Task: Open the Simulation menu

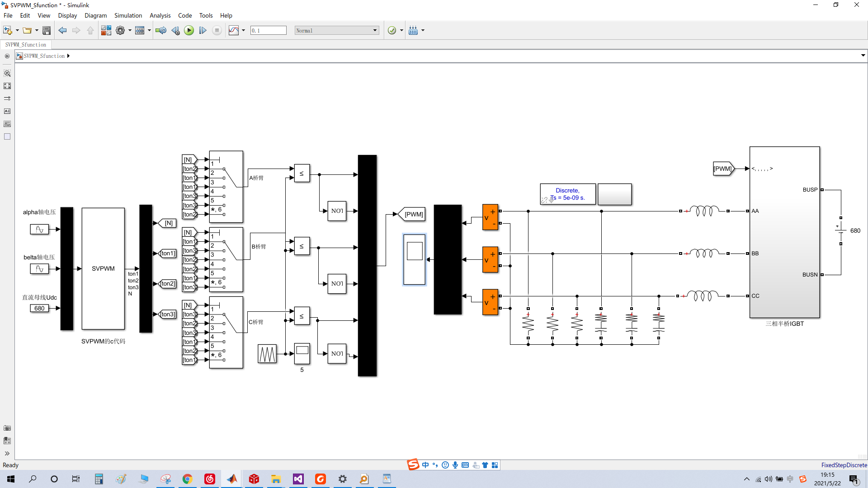Action: tap(128, 15)
